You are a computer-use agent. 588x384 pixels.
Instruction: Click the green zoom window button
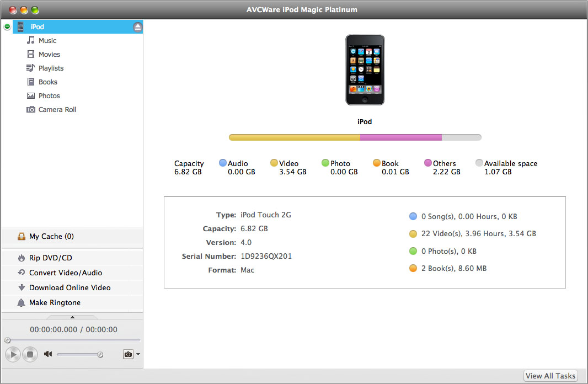tap(35, 10)
